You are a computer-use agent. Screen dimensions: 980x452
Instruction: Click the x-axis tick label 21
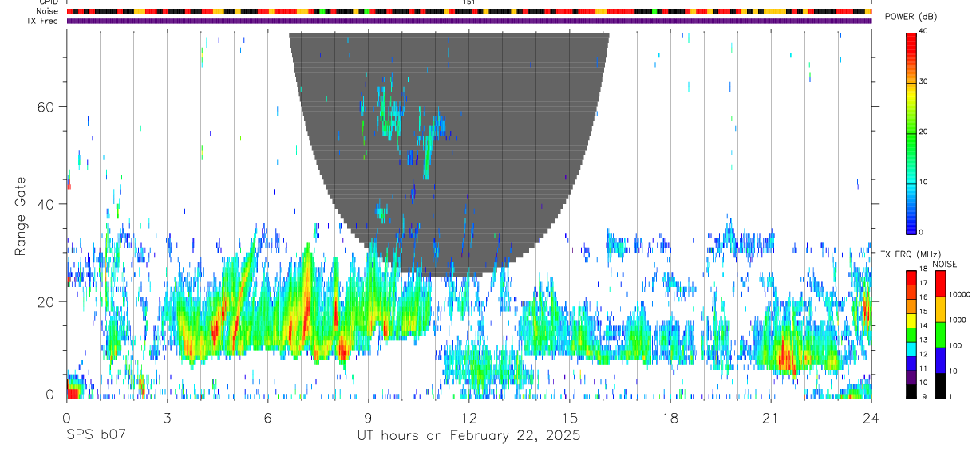point(770,417)
